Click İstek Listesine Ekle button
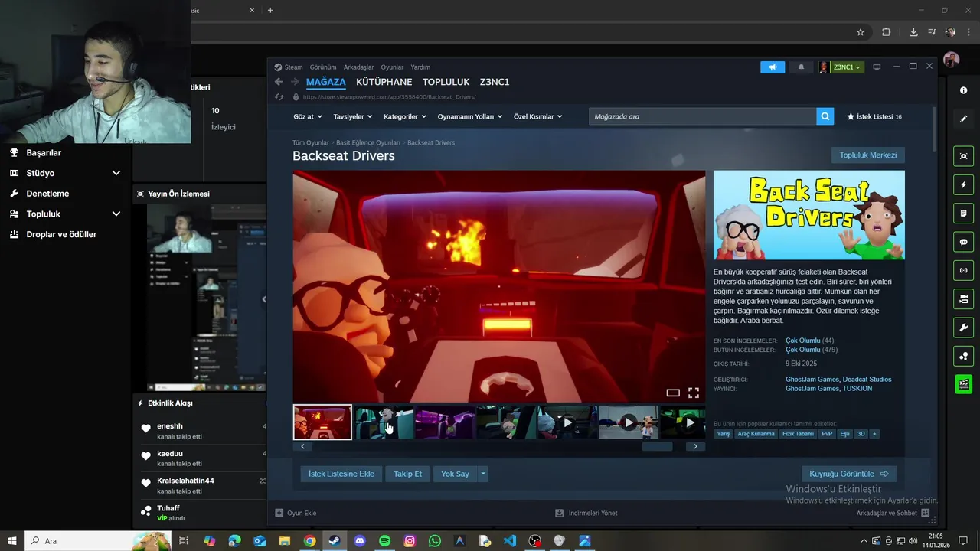The height and width of the screenshot is (551, 980). click(x=341, y=474)
